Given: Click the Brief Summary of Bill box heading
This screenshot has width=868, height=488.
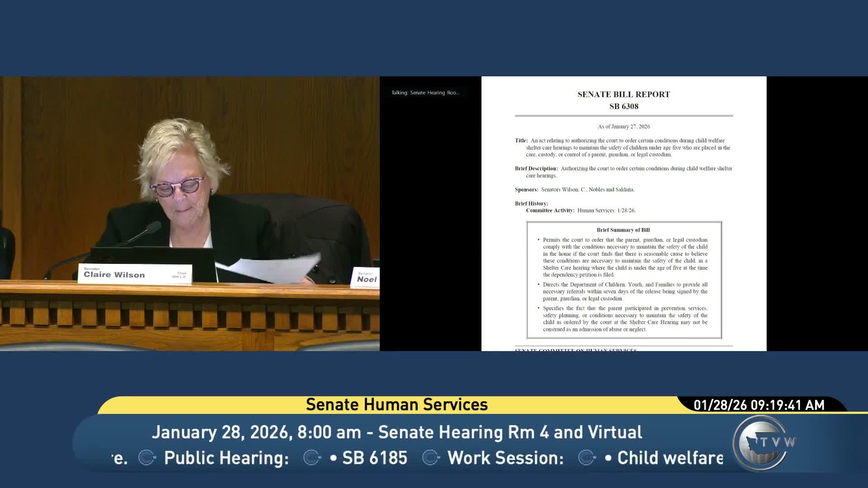Looking at the screenshot, I should [623, 230].
